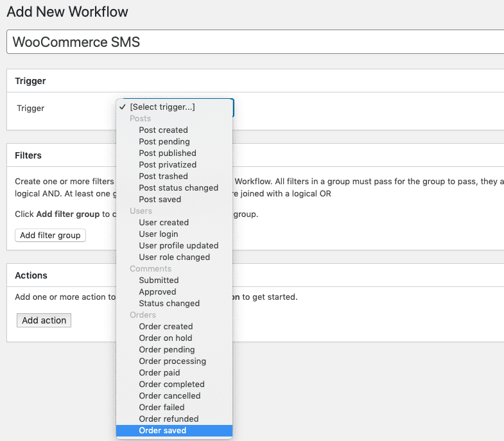Select 'Post trashed' trigger
Screen dimensions: 504x441
(163, 177)
